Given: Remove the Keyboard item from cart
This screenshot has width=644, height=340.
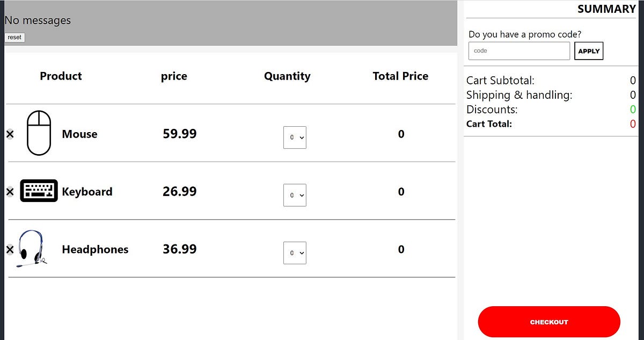Looking at the screenshot, I should click(x=10, y=192).
